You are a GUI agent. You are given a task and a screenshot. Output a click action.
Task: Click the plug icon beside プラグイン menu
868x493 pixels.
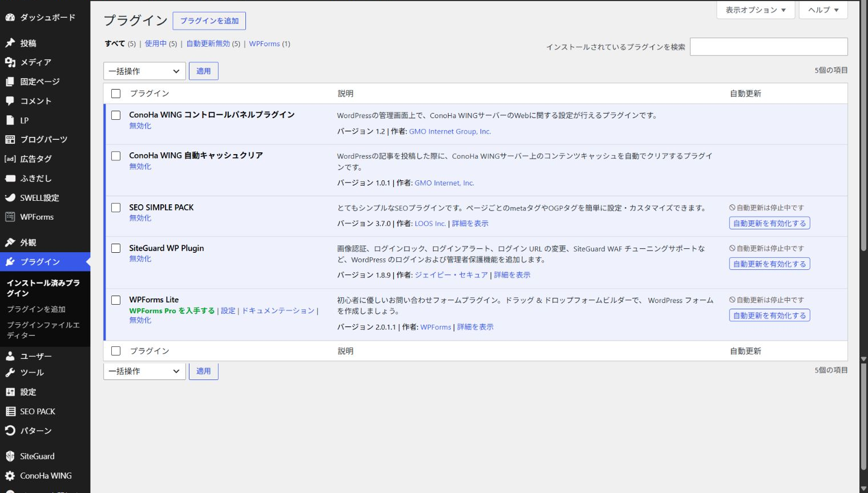(x=10, y=262)
